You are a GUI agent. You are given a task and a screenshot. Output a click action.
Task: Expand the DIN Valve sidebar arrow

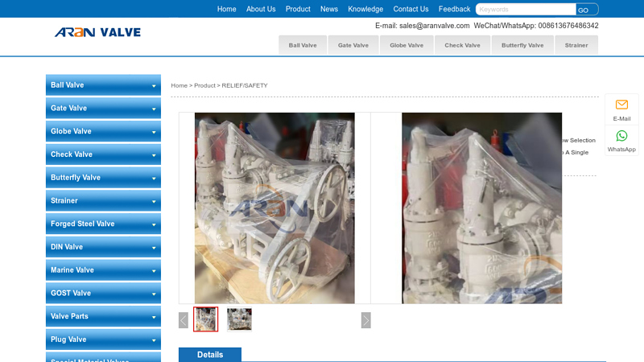point(154,248)
